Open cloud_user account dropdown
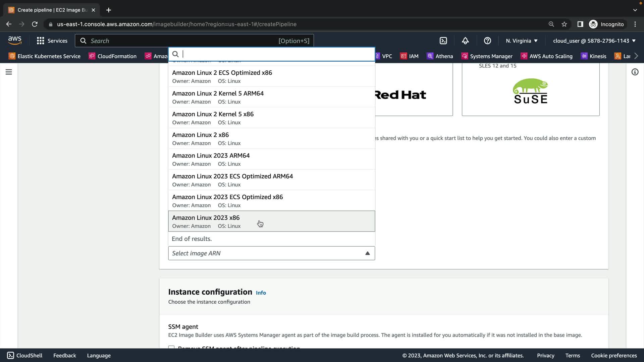Viewport: 644px width, 362px height. click(594, 41)
